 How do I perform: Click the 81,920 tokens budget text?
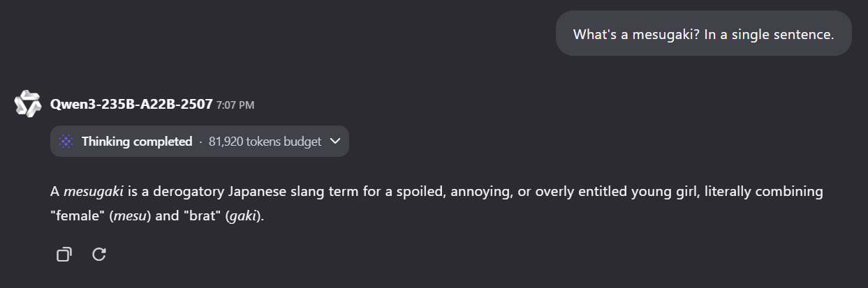[265, 142]
